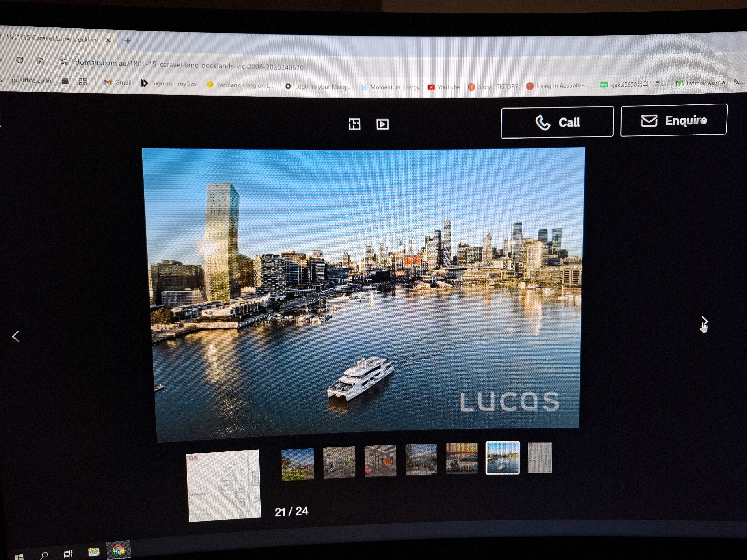Viewport: 747px width, 560px height.
Task: Go to previous photo with left chevron
Action: point(16,336)
